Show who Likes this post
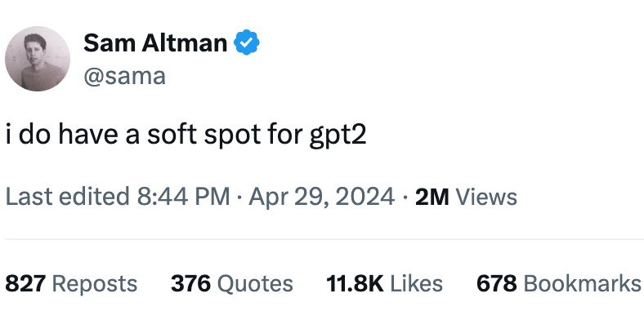Screen dimensions: 644x320 point(417,283)
